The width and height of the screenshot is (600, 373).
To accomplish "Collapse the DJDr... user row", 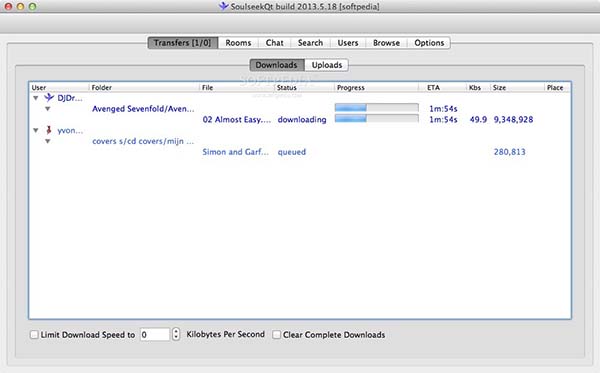I will coord(36,98).
